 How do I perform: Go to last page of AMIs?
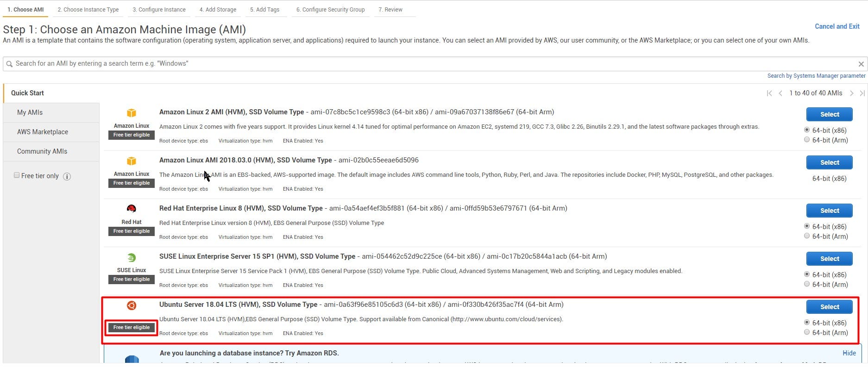(862, 93)
